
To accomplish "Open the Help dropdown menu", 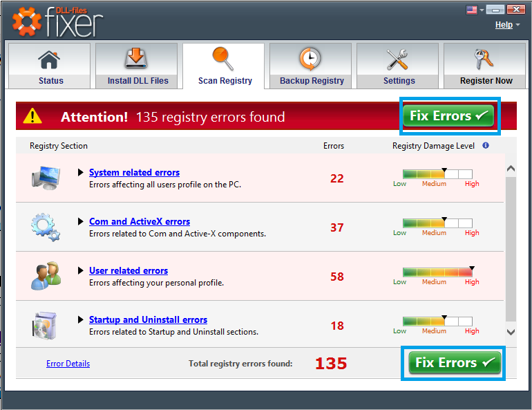I will point(507,25).
